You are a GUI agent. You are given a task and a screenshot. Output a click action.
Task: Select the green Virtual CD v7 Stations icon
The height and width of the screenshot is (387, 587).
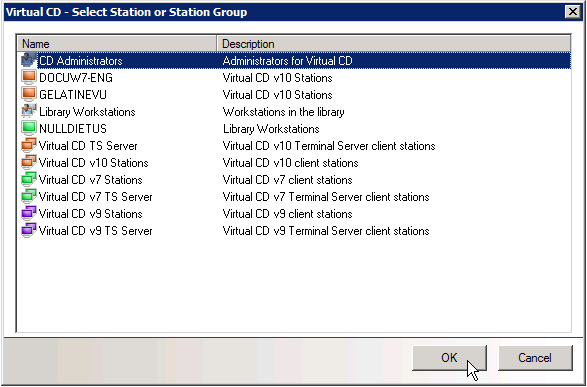tap(29, 180)
